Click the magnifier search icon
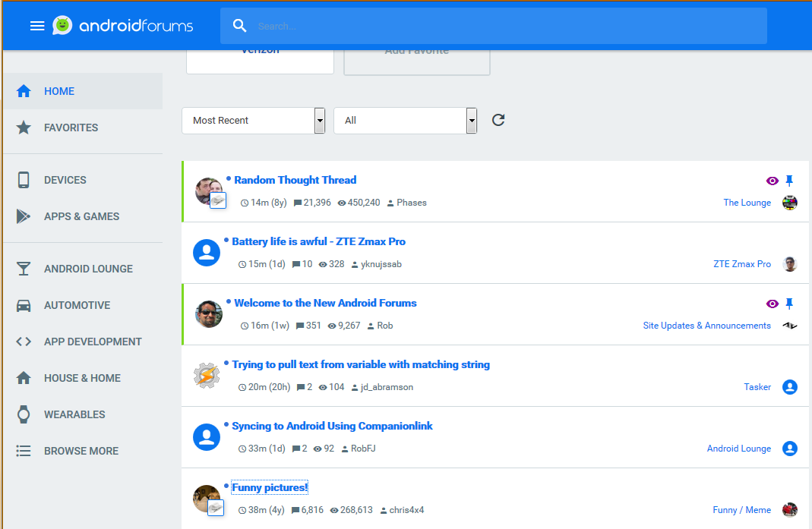Image resolution: width=812 pixels, height=529 pixels. [240, 26]
